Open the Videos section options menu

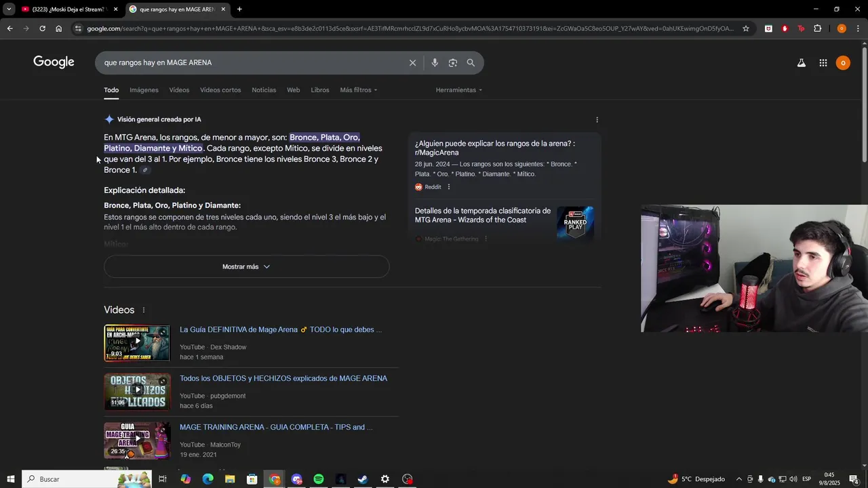click(143, 310)
